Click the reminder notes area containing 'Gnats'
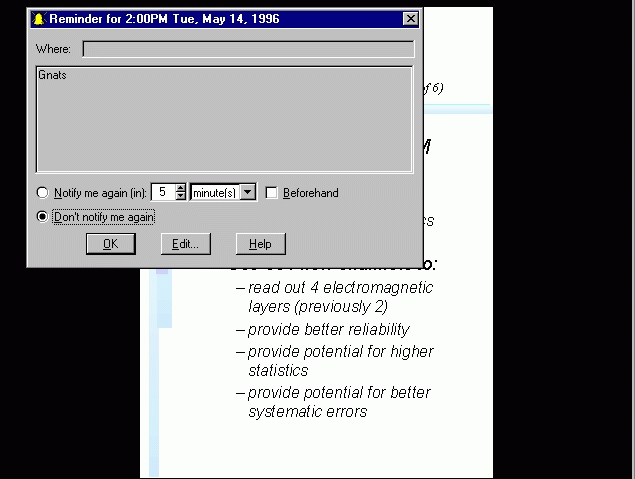This screenshot has width=635, height=479. (224, 119)
